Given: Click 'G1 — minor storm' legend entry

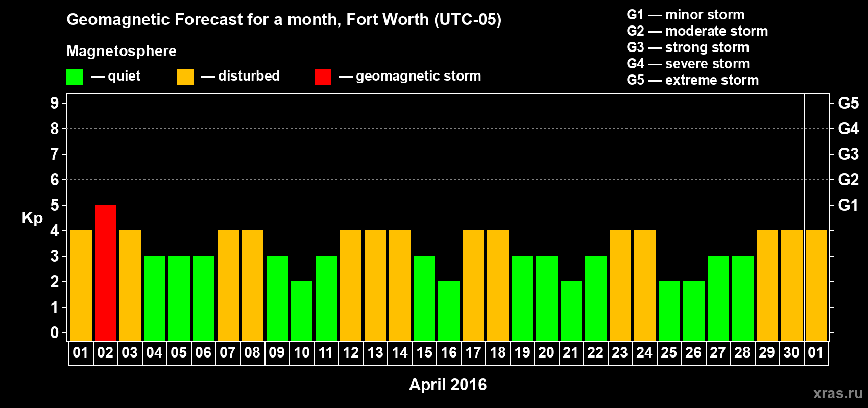Looking at the screenshot, I should 686,14.
